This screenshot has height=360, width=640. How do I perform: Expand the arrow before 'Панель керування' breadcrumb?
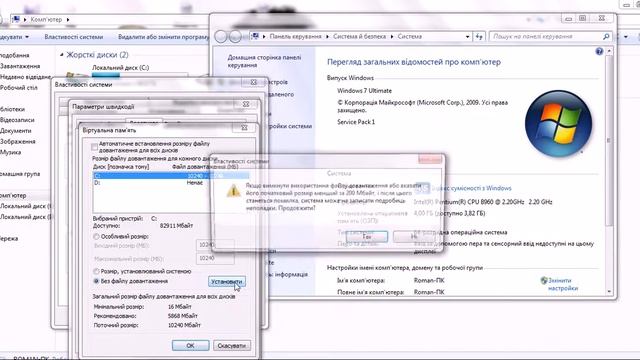[x=264, y=37]
